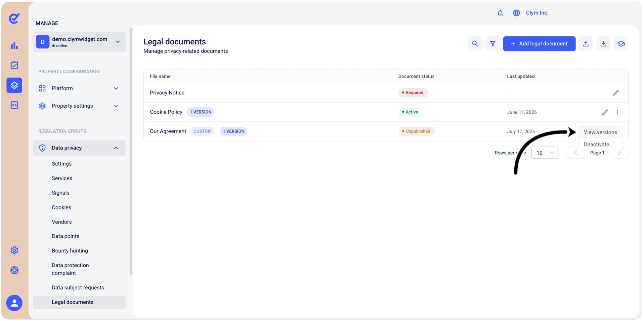Click the search magnifier icon

[x=475, y=44]
